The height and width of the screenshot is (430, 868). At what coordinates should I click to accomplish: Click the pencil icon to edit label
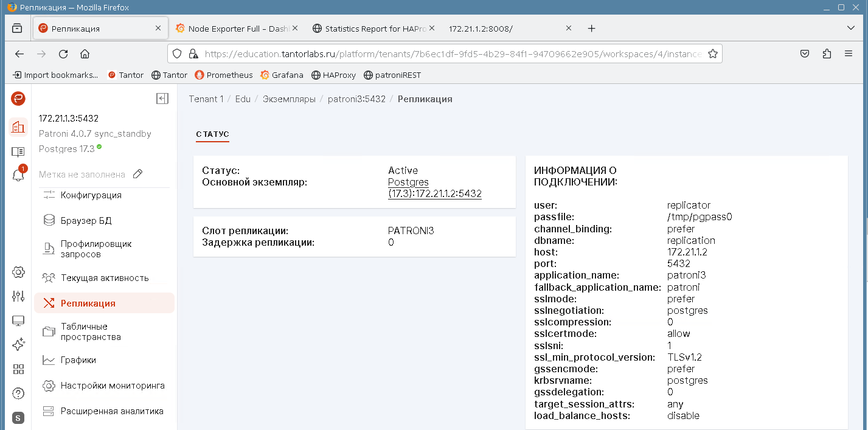(x=138, y=175)
